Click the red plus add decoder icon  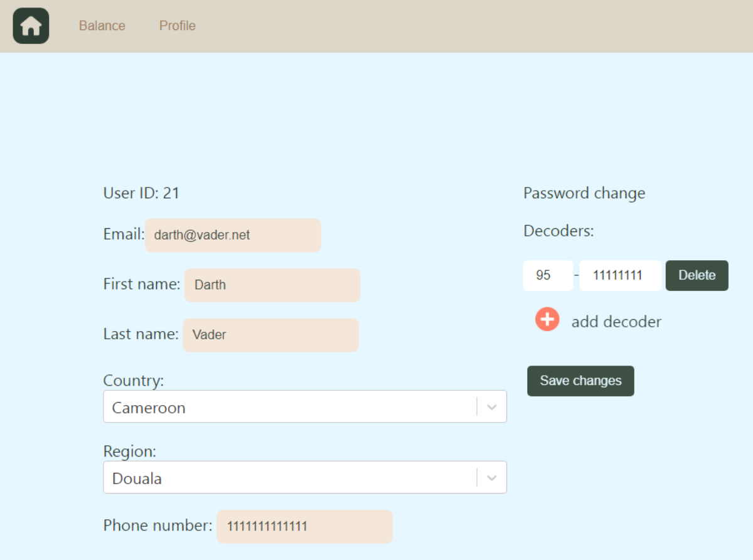pos(547,319)
